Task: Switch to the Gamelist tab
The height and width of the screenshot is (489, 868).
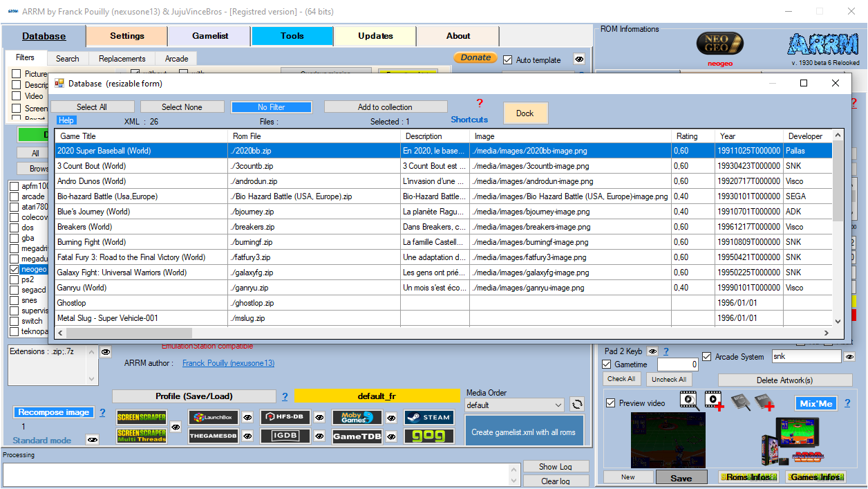Action: point(209,36)
